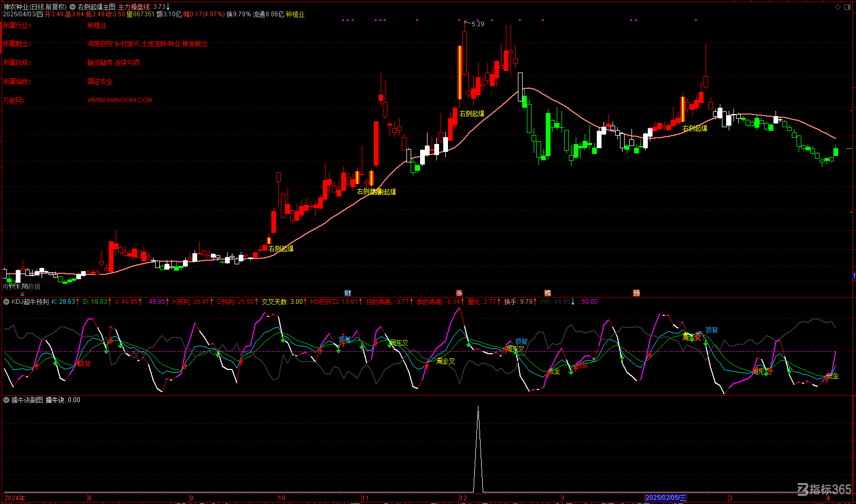This screenshot has width=856, height=504.
Task: Click the 2024年 label on the time axis
Action: 14,498
